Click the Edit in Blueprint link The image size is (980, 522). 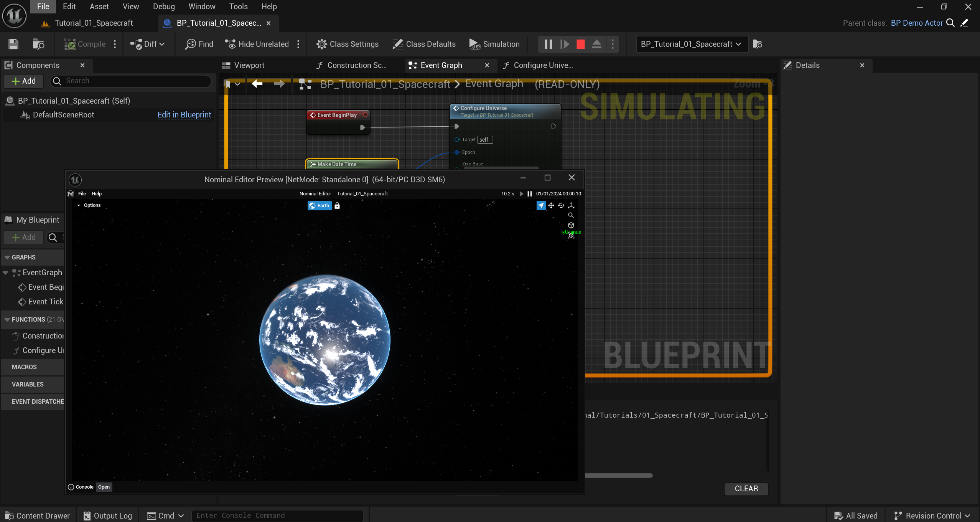tap(184, 115)
